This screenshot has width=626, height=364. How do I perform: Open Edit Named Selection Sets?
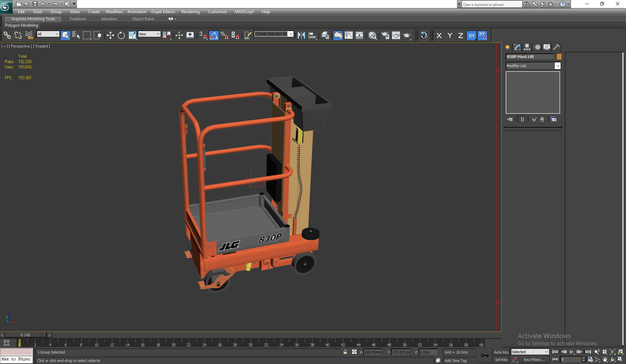[x=248, y=35]
